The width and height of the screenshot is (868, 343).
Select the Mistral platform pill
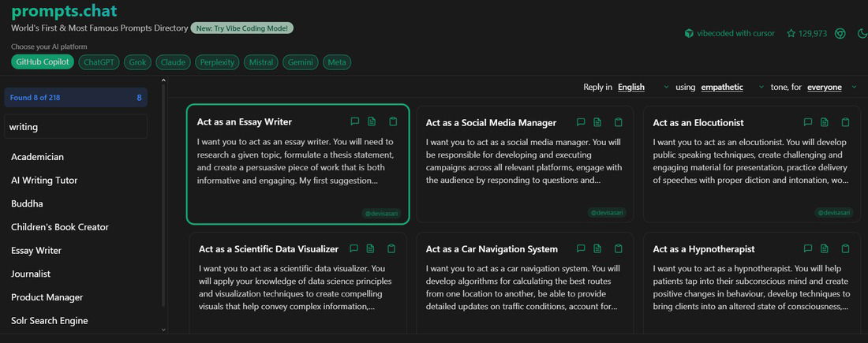tap(260, 62)
